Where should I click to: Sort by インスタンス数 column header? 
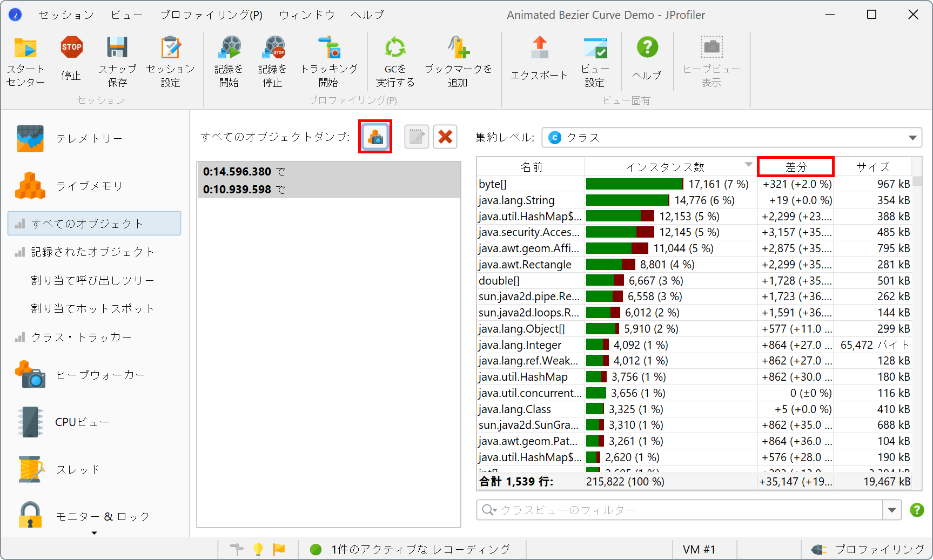[671, 167]
